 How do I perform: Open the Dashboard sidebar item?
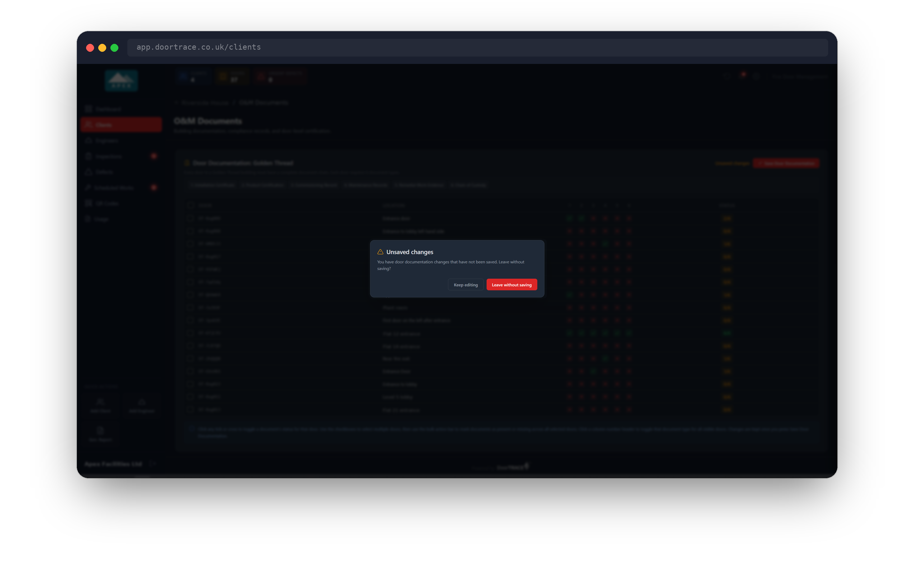(x=121, y=109)
